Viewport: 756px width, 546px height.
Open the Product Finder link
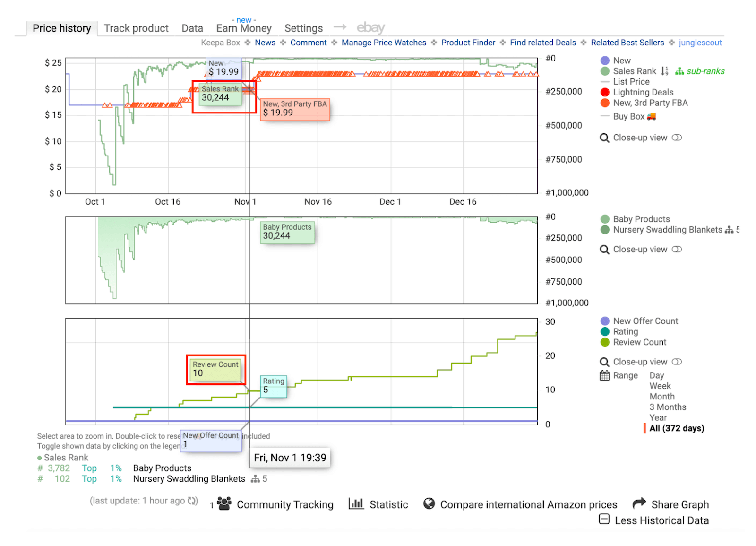pyautogui.click(x=468, y=43)
